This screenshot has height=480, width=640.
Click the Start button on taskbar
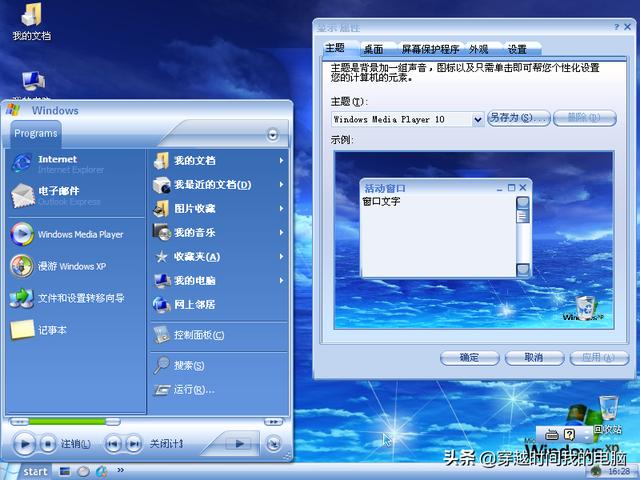(x=27, y=471)
